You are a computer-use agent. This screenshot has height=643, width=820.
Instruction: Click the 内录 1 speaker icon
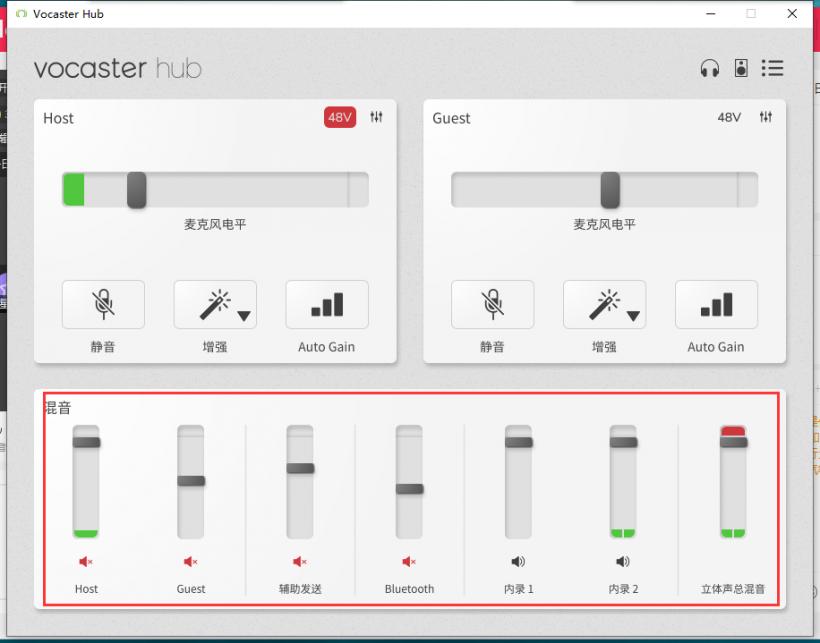point(516,561)
